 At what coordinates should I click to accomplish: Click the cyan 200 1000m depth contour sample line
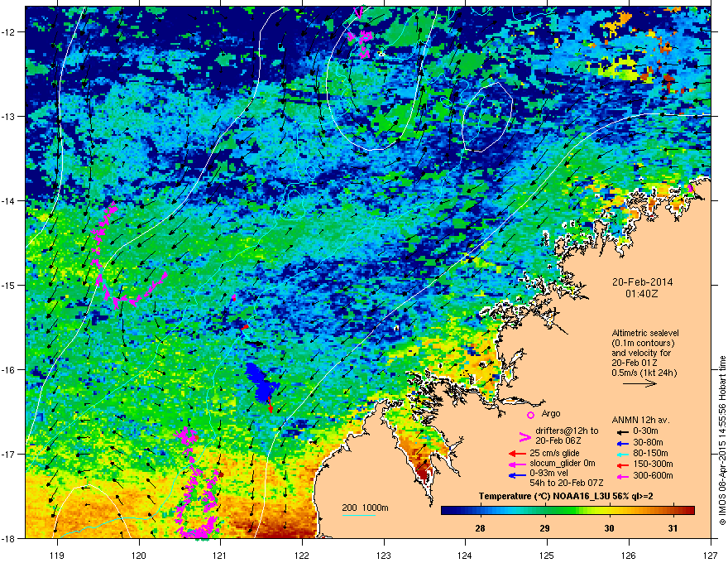click(359, 515)
